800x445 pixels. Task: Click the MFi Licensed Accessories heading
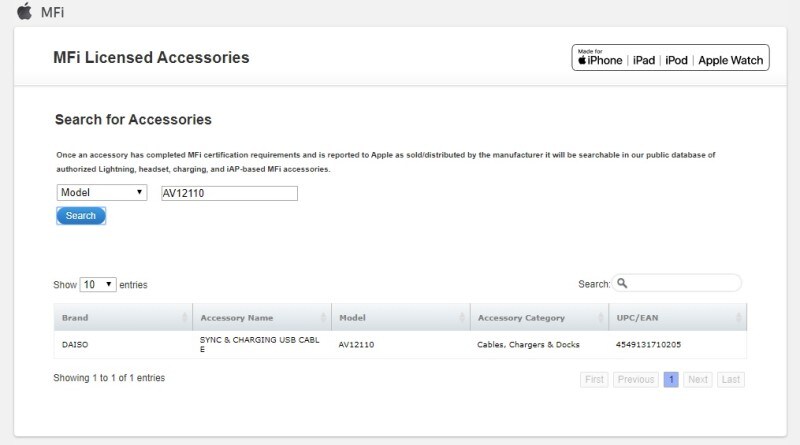(151, 58)
